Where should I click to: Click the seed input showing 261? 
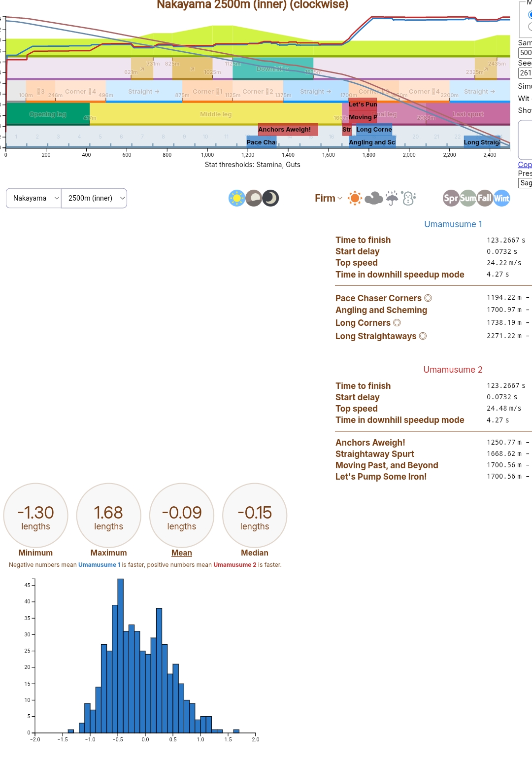525,73
